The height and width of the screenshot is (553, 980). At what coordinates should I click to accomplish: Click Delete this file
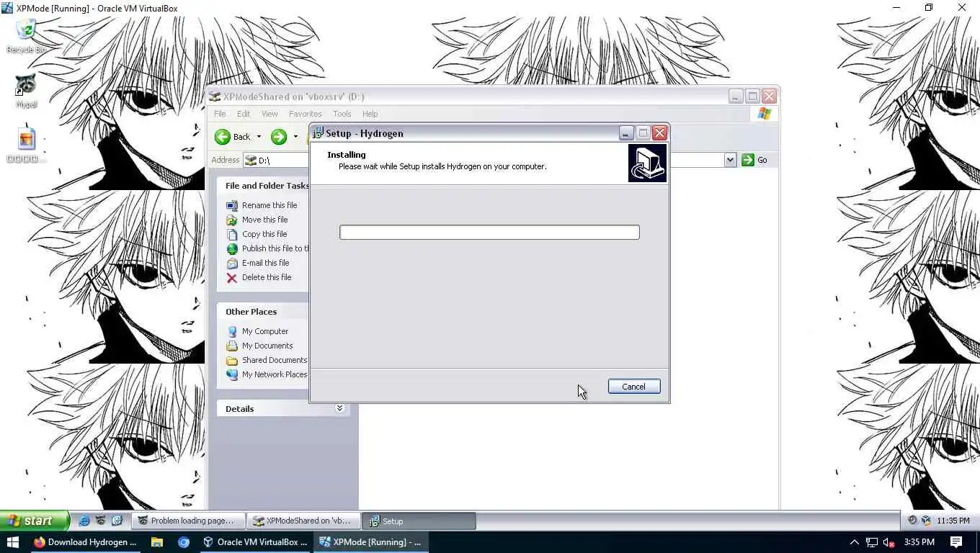267,277
